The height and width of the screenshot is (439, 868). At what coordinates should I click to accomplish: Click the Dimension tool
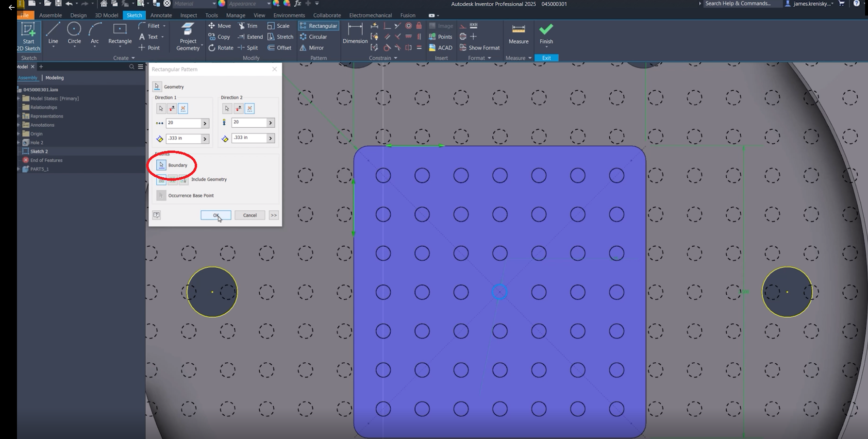tap(355, 34)
